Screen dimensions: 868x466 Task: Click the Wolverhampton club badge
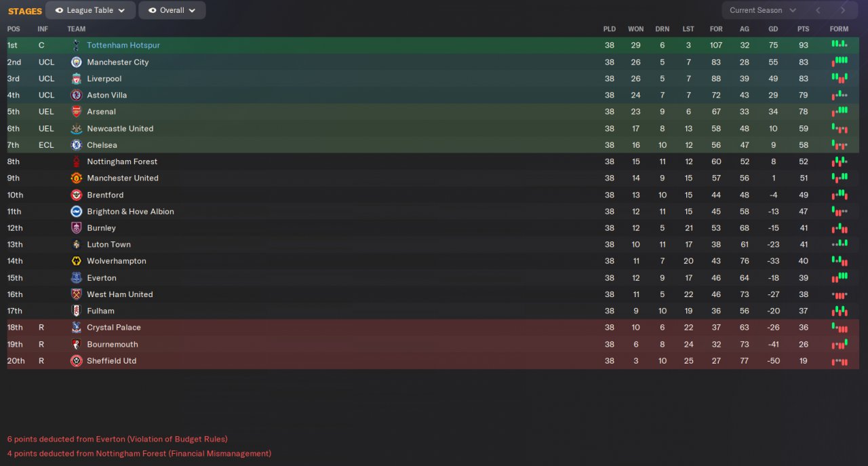point(76,261)
